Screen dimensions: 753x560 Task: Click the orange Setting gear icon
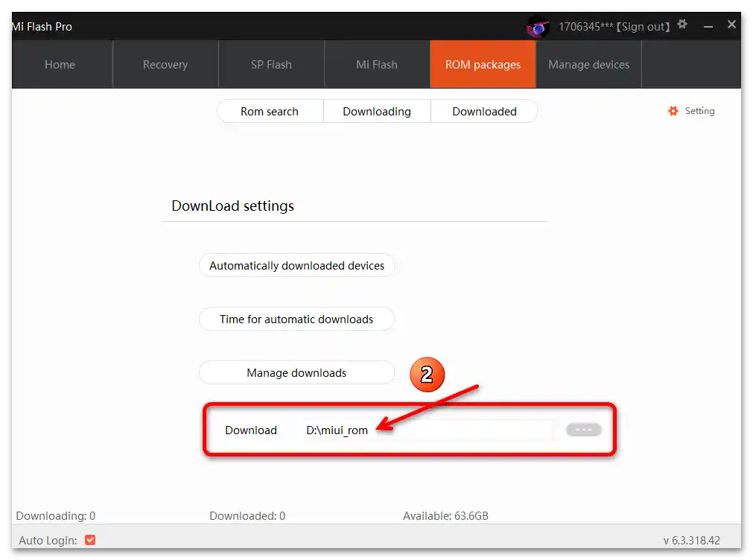click(x=673, y=111)
